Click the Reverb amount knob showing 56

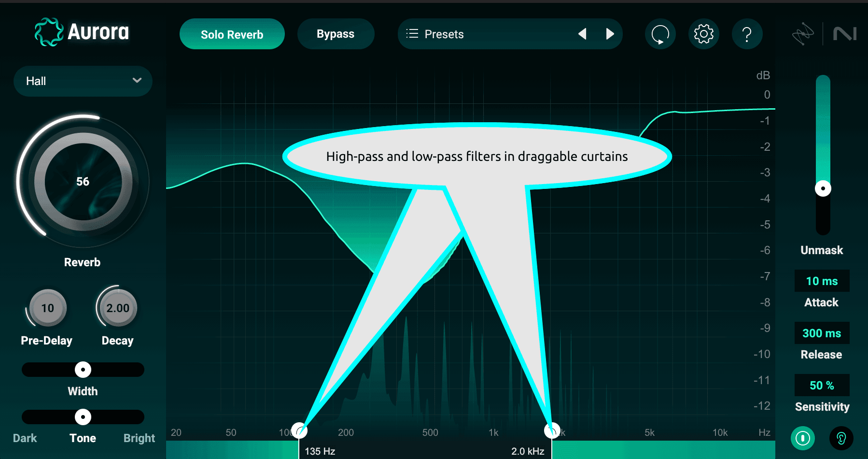(83, 182)
